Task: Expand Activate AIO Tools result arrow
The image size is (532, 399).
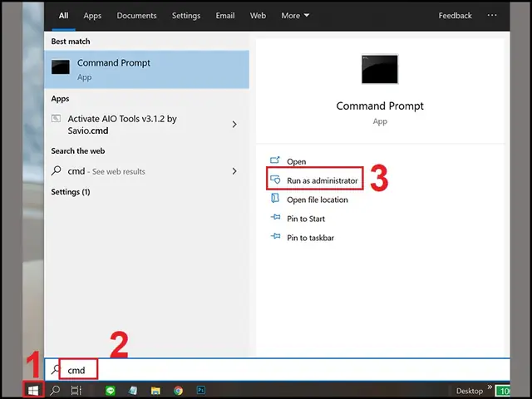Action: pos(234,124)
